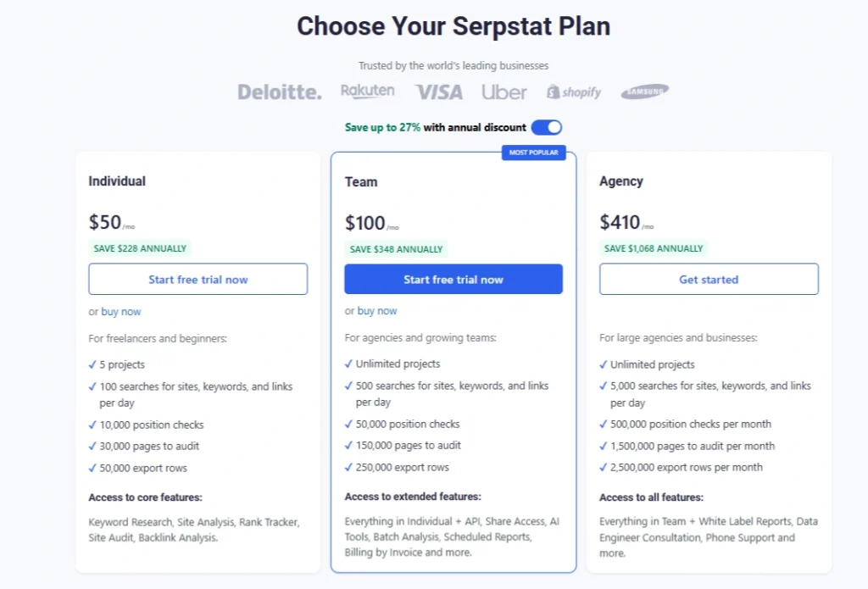Click buy now under Individual plan

[121, 312]
